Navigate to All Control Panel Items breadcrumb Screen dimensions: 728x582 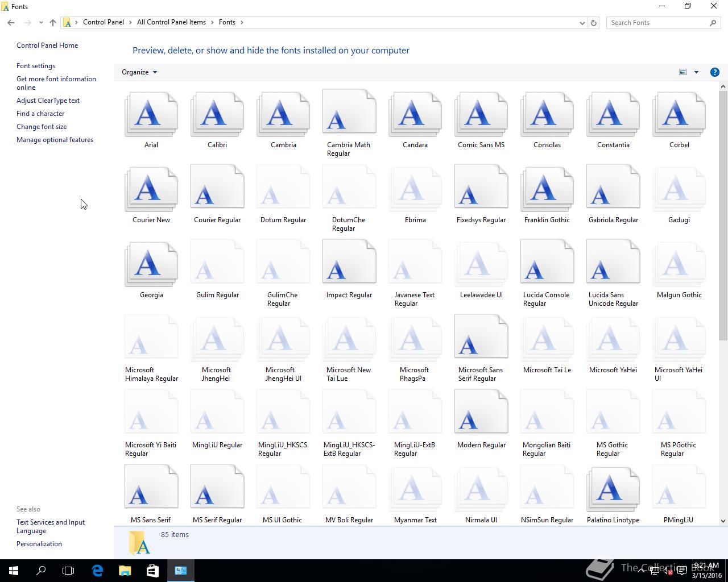point(171,22)
